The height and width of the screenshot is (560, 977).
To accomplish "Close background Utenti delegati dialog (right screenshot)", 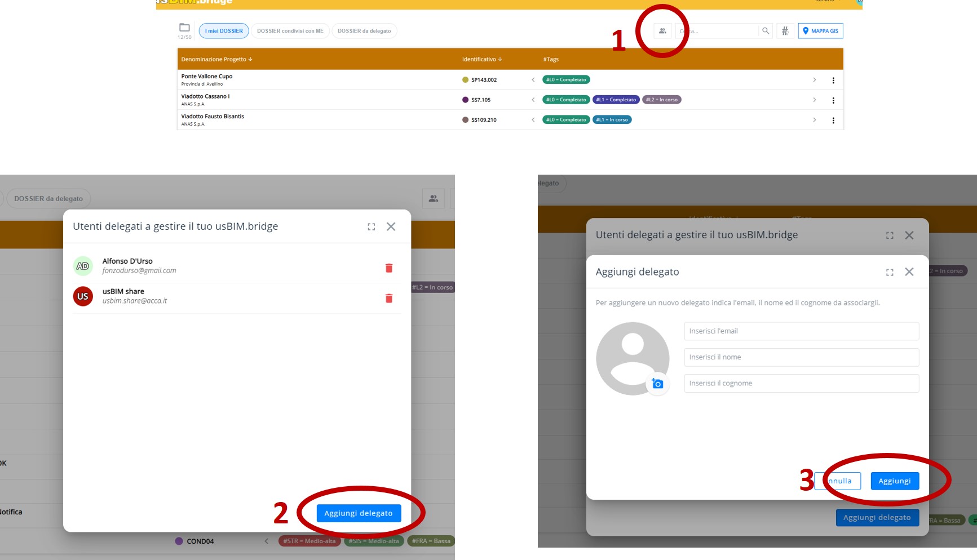I will 909,235.
